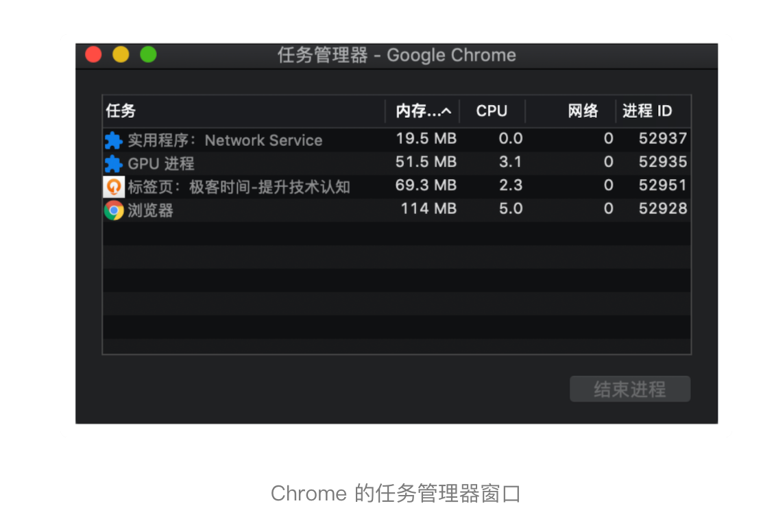Click the 内存 column sort arrow header
Screen dimensions: 761x532
(x=423, y=111)
